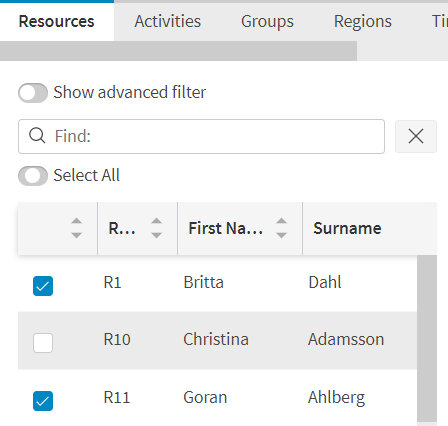Image resolution: width=448 pixels, height=426 pixels.
Task: Click the horizontal scrollbar under the tabs
Action: (178, 51)
